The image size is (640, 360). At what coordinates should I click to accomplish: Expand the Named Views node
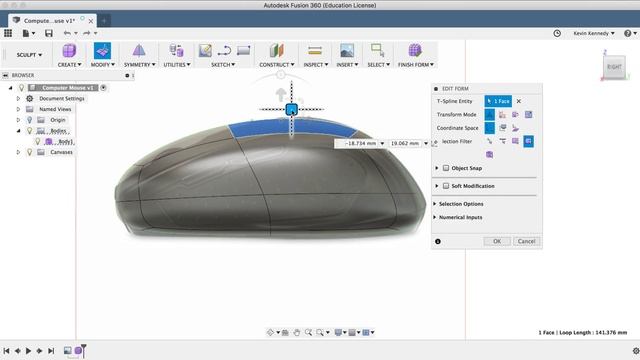coord(18,109)
